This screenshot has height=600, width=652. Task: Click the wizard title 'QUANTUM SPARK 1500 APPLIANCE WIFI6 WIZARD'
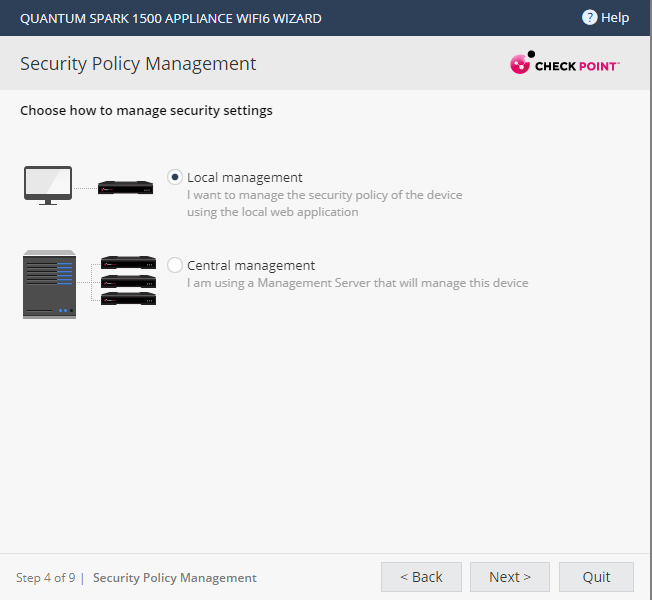(x=171, y=19)
